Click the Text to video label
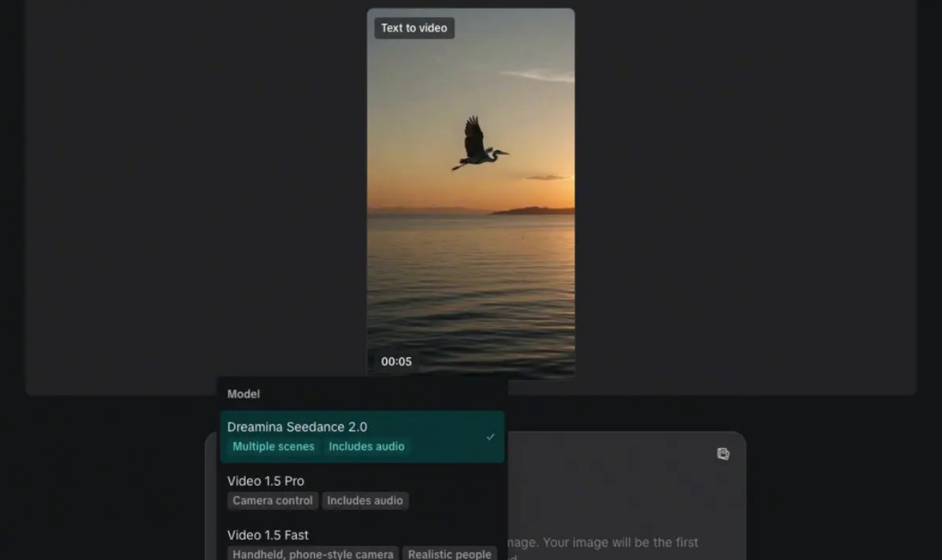This screenshot has width=942, height=560. coord(414,28)
